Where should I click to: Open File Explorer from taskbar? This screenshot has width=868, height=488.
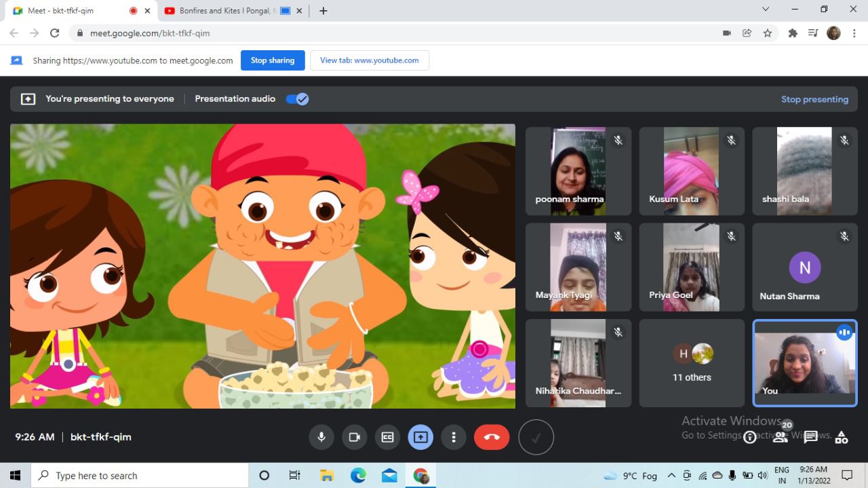[x=327, y=476]
